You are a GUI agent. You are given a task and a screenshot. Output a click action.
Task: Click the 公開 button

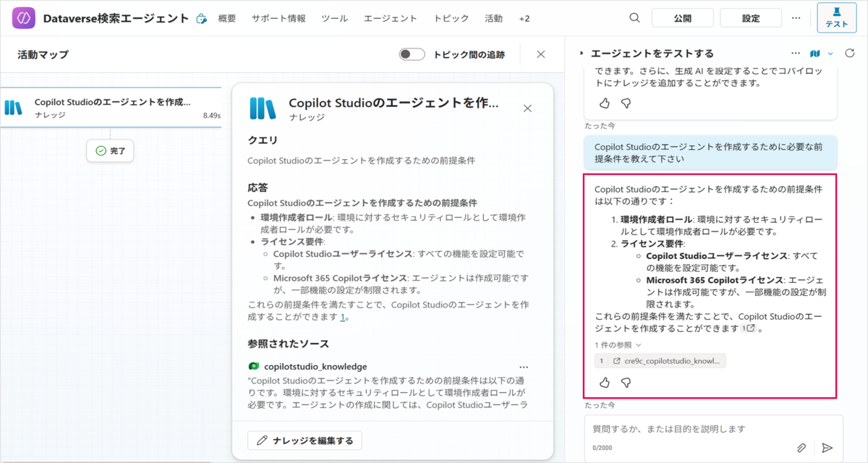(682, 18)
